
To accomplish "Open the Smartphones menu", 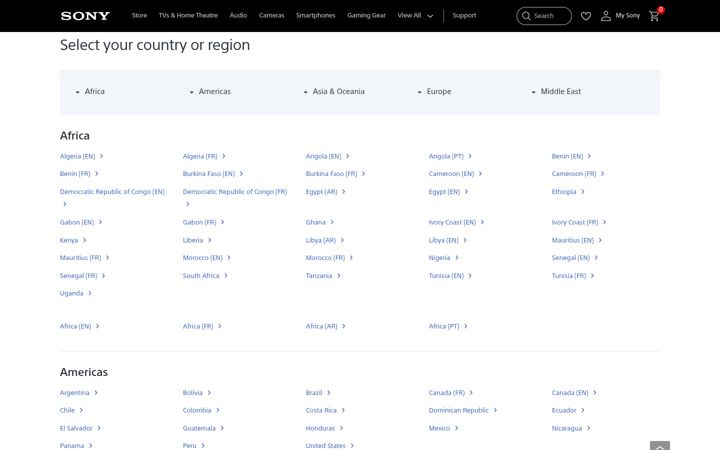I will tap(315, 16).
